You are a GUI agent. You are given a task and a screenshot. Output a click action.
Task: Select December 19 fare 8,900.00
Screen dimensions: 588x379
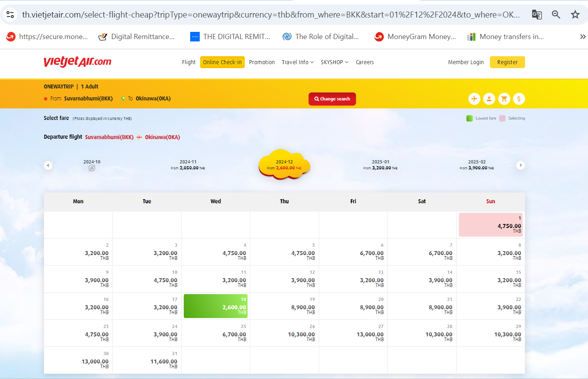pyautogui.click(x=285, y=306)
